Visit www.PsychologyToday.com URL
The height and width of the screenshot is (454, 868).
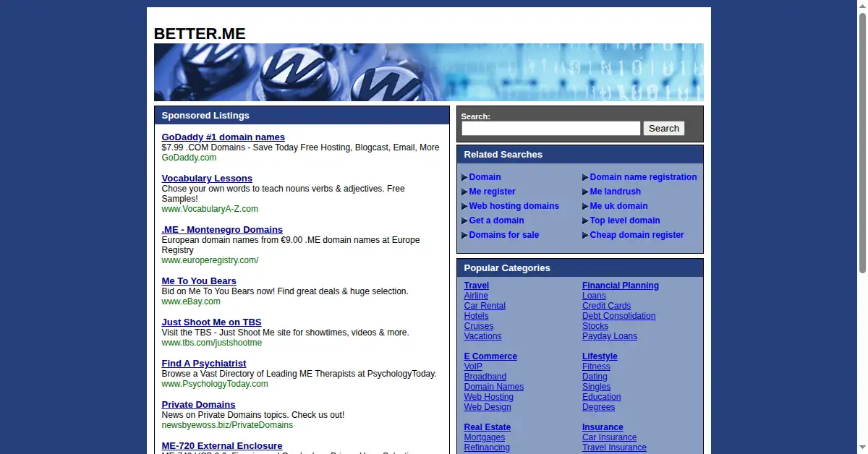[215, 384]
